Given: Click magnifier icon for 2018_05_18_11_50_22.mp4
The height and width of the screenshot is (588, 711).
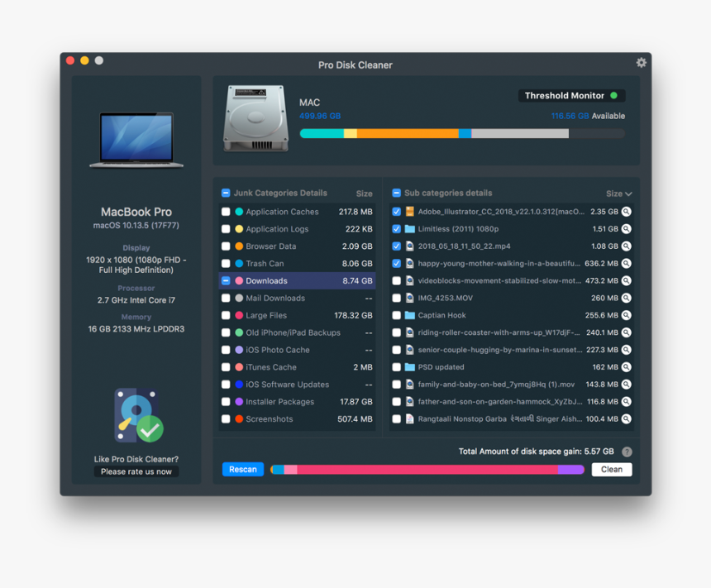Looking at the screenshot, I should (x=626, y=246).
